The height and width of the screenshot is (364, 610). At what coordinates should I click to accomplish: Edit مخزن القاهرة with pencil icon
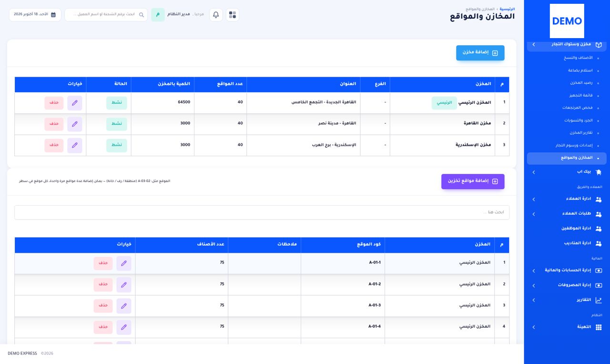(x=75, y=124)
